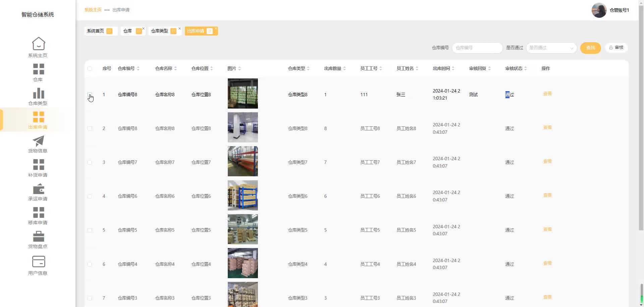
Task: Sort by 出库时间 column
Action: pyautogui.click(x=453, y=68)
